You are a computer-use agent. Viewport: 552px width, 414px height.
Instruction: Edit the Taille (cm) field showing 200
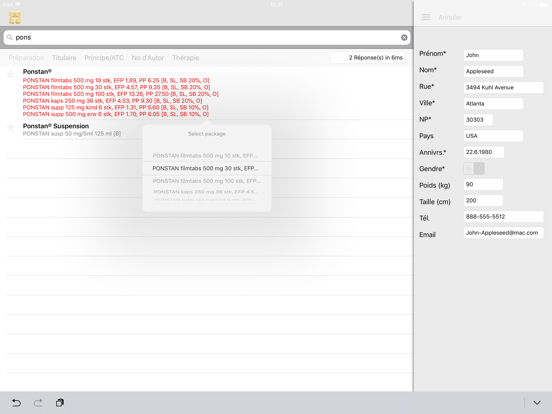tap(483, 201)
